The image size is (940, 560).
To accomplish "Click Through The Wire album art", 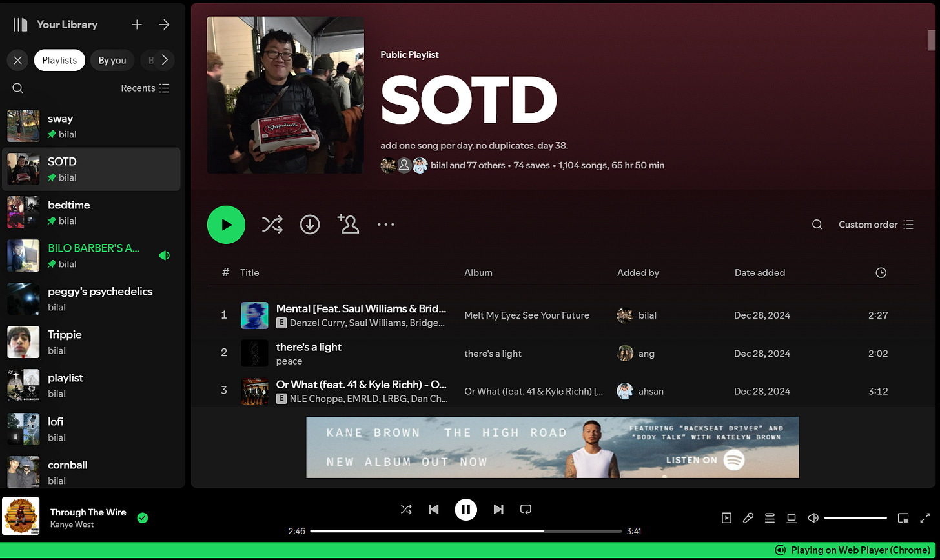I will click(x=21, y=516).
